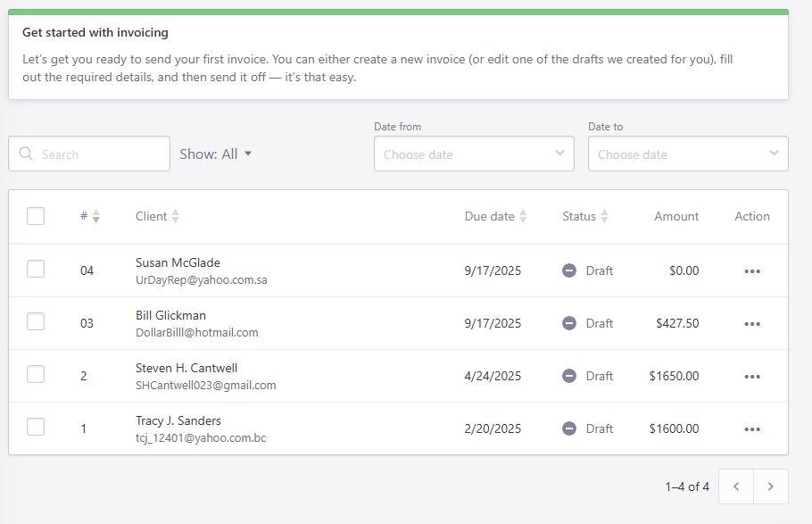Viewport: 812px width, 524px height.
Task: Expand the Show: All filter dropdown
Action: pyautogui.click(x=216, y=154)
